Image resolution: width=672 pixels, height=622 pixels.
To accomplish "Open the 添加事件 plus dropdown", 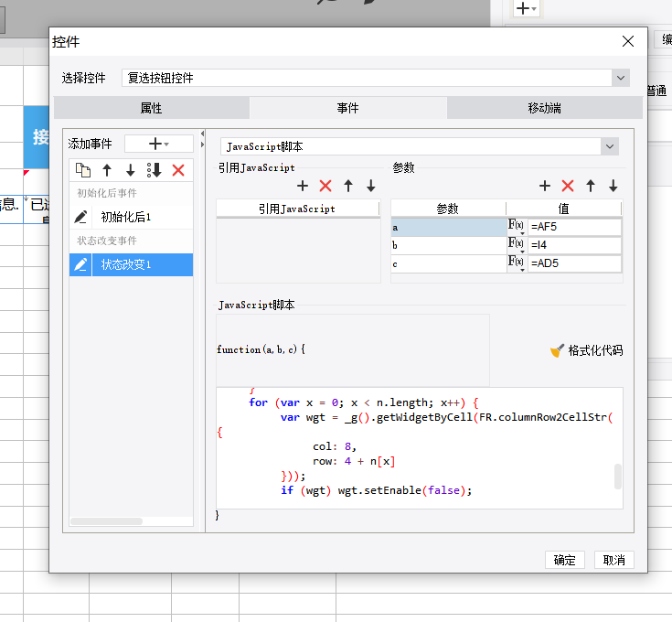I will 158,144.
